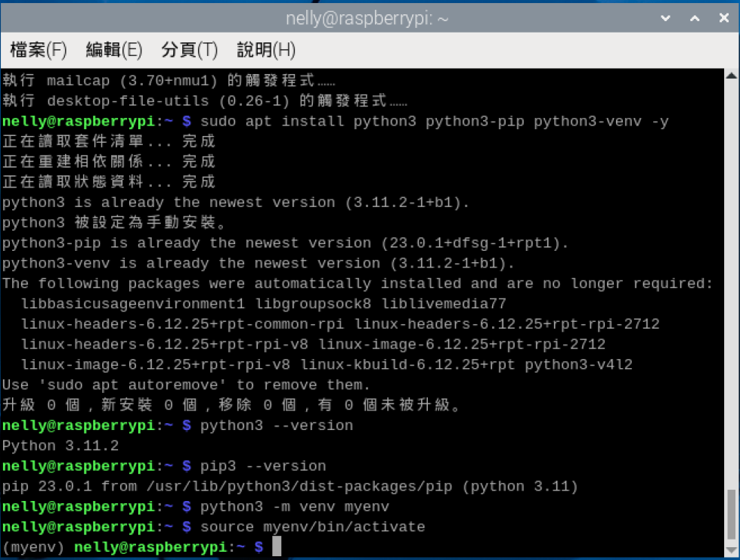Click the text 'pip 23.0.1 from /usr/lib/python3/dist-packages/pip'
740x560 pixels.
[x=227, y=487]
